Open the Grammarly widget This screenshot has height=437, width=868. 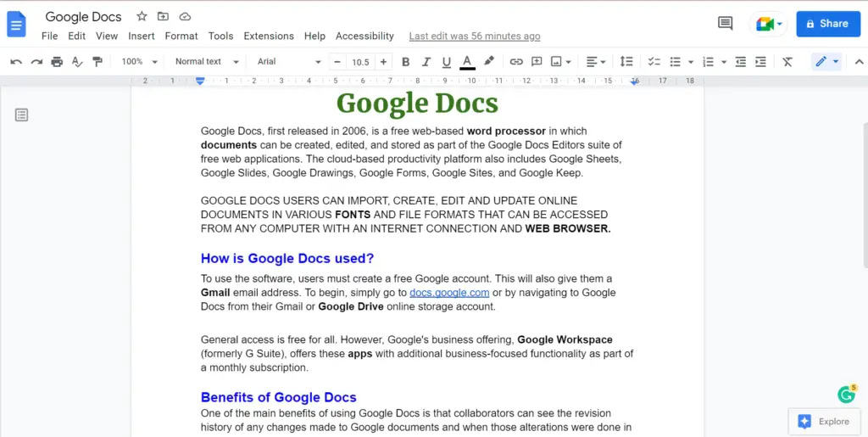pyautogui.click(x=847, y=395)
